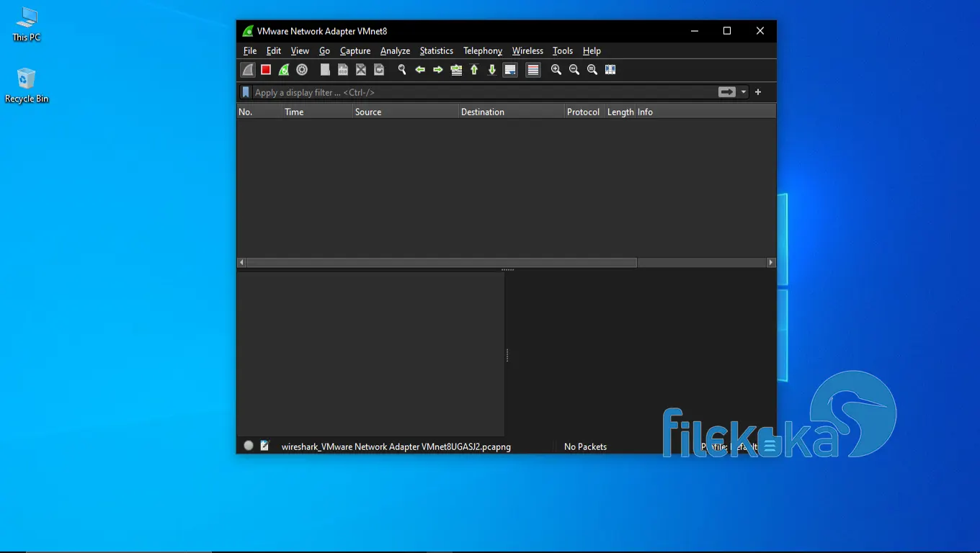Screen dimensions: 980x553
Task: Click the packet list horizontal scrollbar thumb
Action: coord(442,263)
